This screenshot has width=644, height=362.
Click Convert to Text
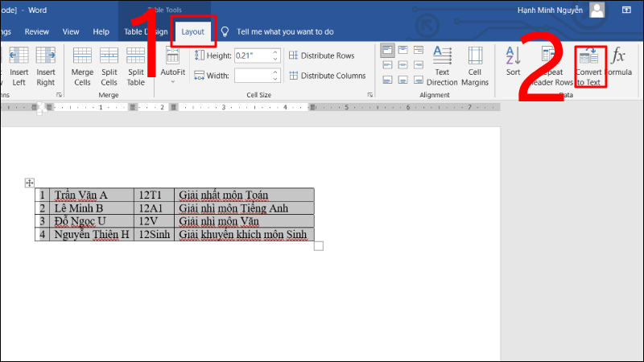point(589,67)
